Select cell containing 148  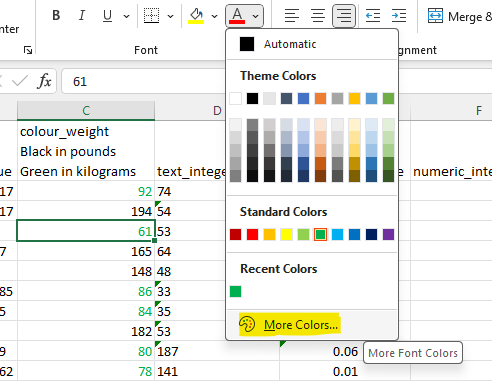(86, 271)
